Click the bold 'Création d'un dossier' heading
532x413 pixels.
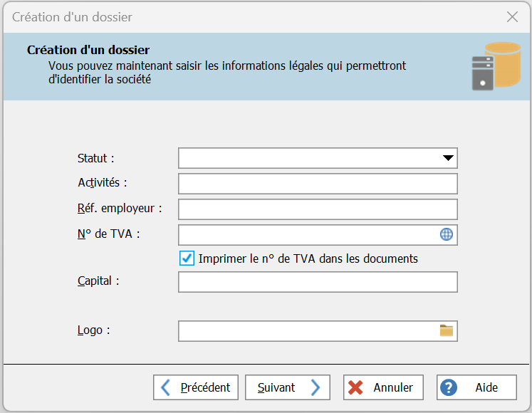point(88,50)
